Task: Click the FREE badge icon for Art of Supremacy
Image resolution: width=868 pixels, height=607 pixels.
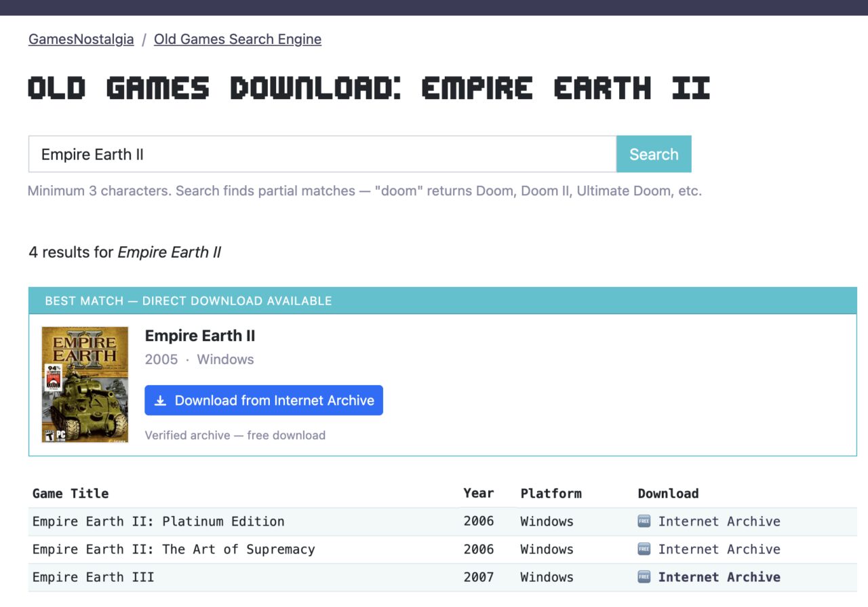Action: [644, 549]
